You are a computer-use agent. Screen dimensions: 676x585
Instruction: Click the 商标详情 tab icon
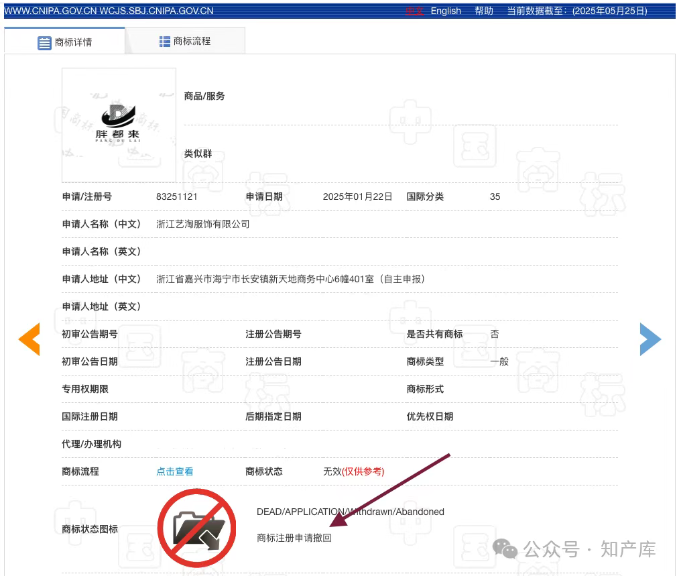point(44,43)
